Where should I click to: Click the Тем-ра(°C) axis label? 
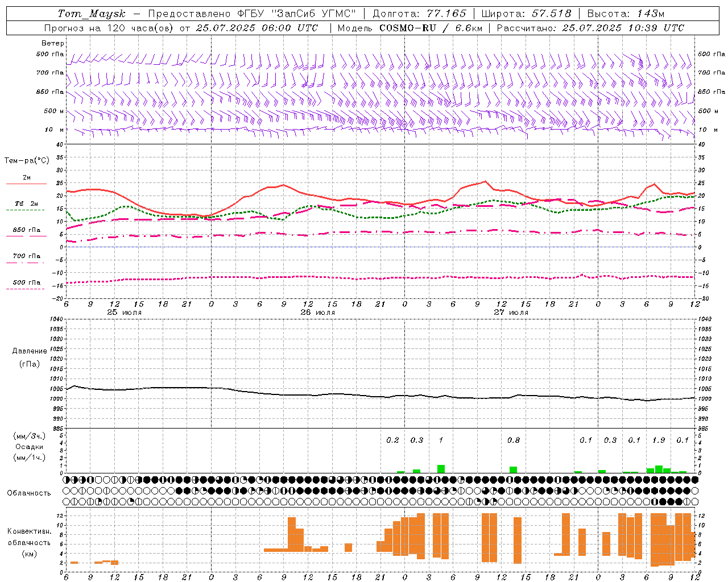(x=27, y=161)
